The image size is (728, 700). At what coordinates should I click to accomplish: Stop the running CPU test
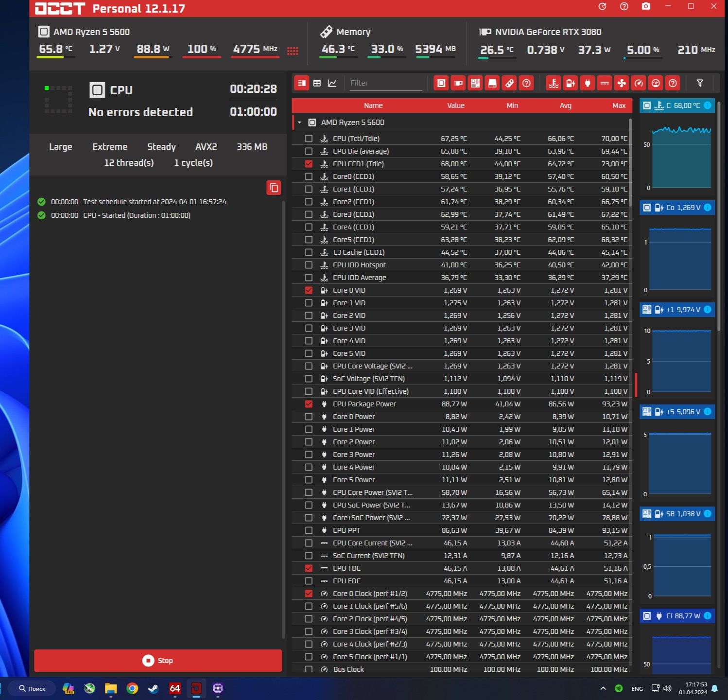point(158,661)
